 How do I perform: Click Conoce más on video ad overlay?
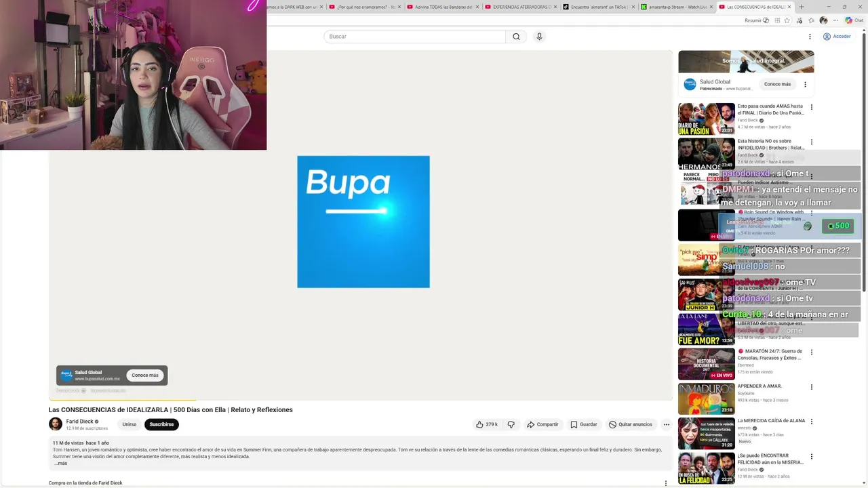(145, 375)
